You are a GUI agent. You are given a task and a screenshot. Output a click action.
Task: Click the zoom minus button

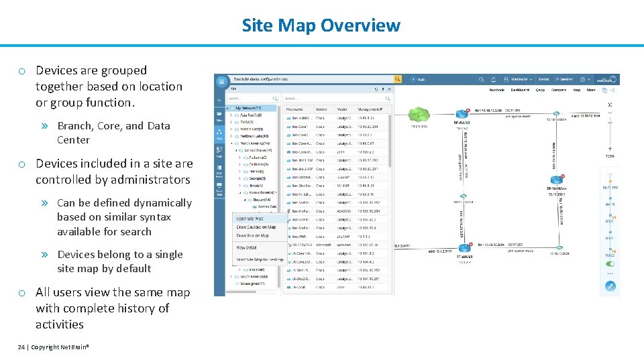(610, 113)
